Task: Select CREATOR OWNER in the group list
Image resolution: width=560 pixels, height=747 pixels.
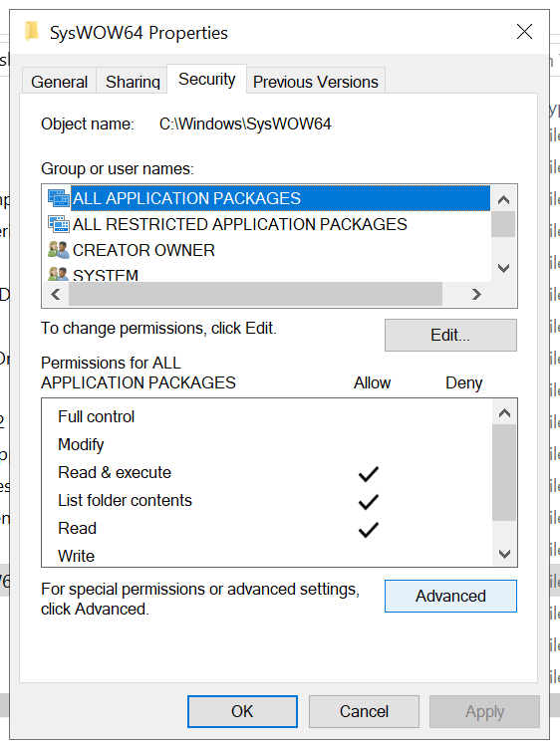Action: (143, 250)
